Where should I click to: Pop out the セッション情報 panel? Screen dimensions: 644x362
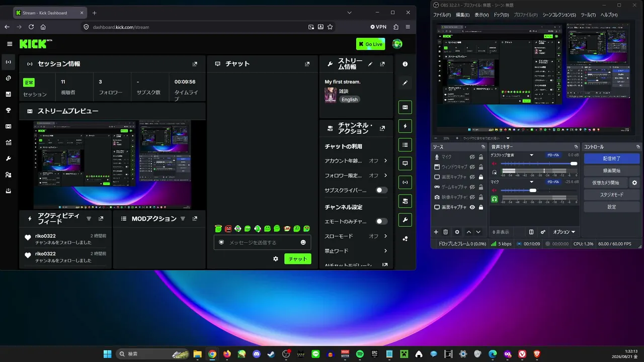pyautogui.click(x=195, y=64)
